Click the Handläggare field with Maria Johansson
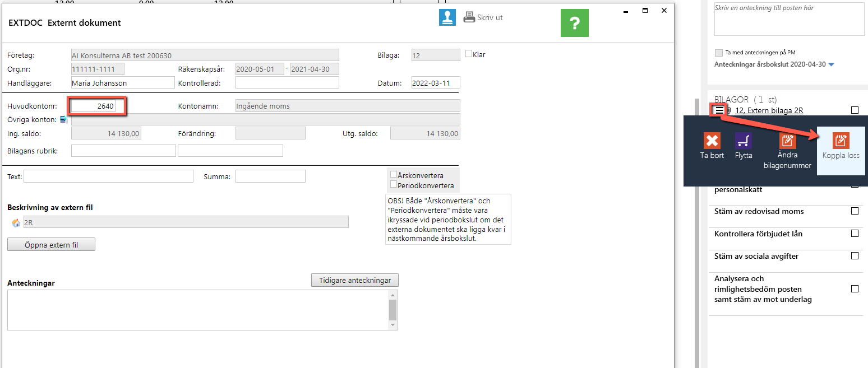 (123, 83)
